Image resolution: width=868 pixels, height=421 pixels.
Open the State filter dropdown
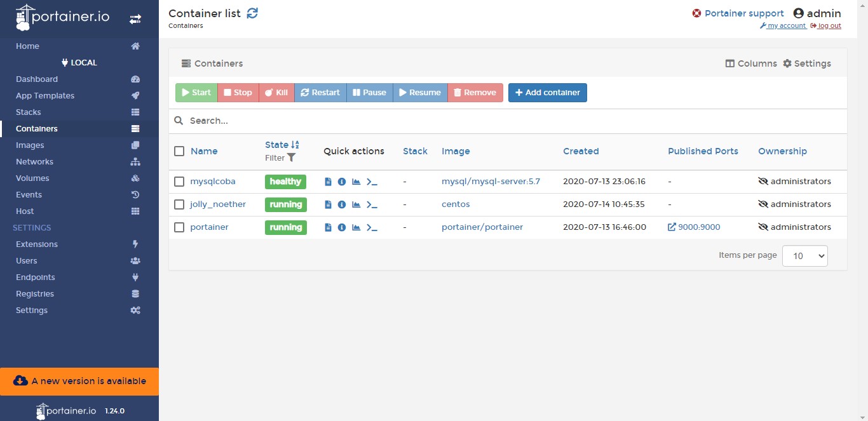[x=280, y=157]
